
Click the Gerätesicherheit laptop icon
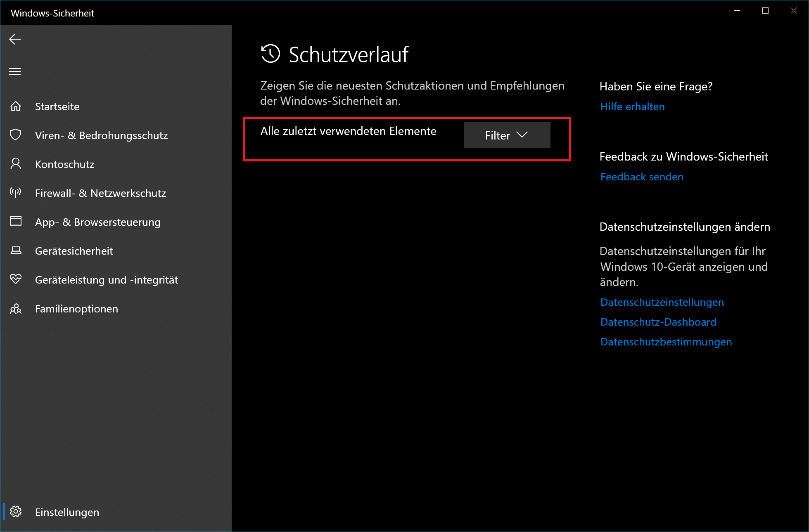coord(16,251)
